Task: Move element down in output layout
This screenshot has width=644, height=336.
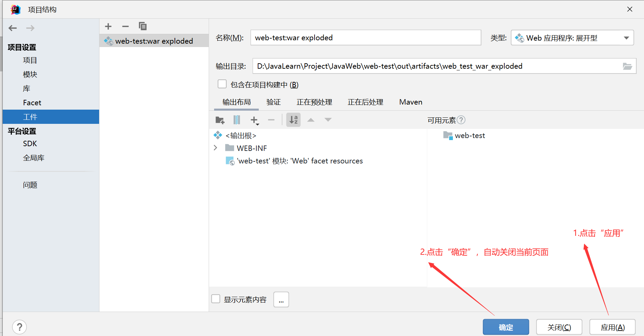Action: tap(328, 120)
